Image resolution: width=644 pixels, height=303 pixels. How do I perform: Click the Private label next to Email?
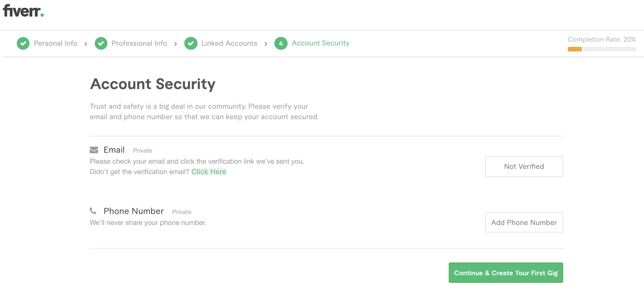(142, 151)
